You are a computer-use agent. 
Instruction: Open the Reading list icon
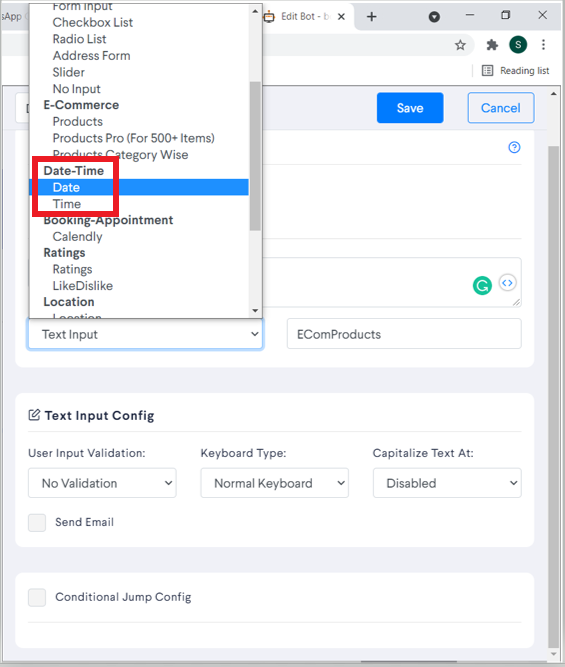488,71
